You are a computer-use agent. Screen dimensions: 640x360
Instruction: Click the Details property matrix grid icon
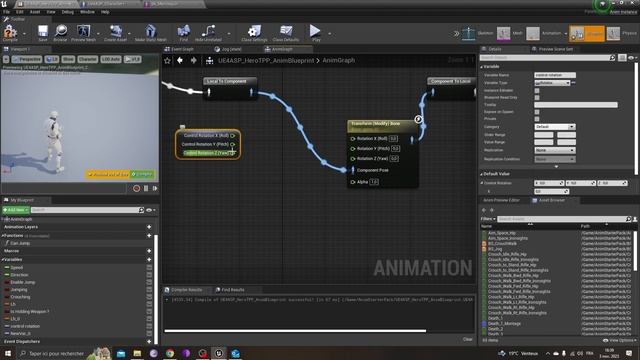click(x=622, y=58)
